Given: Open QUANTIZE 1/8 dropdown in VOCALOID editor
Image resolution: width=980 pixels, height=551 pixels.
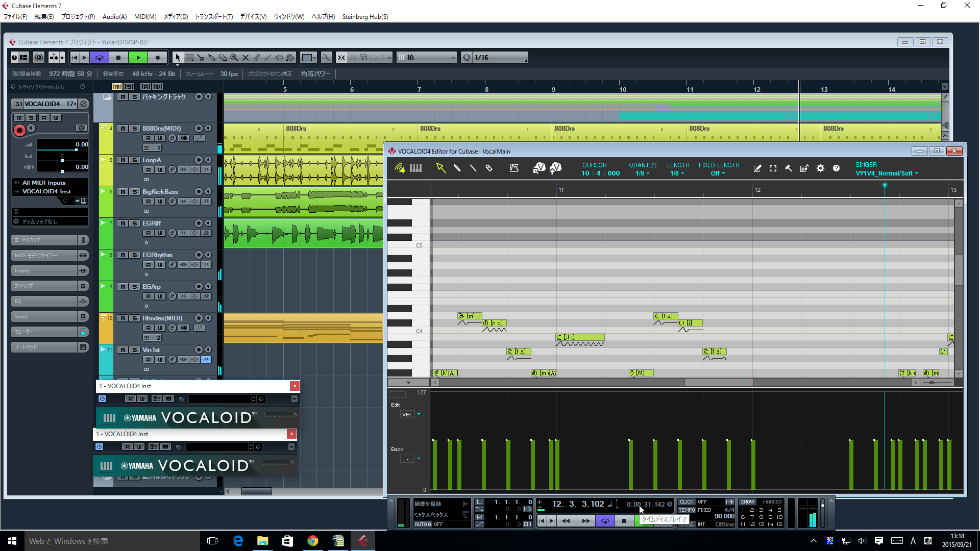Looking at the screenshot, I should (x=642, y=173).
